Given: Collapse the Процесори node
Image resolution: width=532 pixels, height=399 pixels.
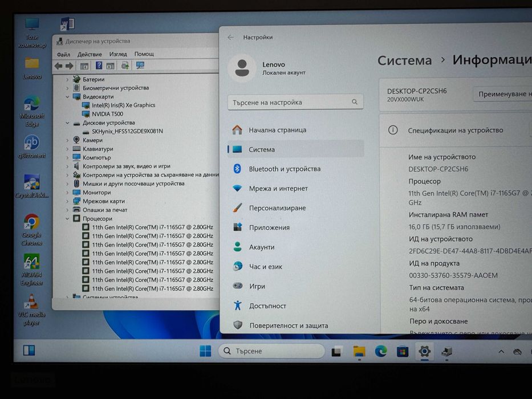Looking at the screenshot, I should 67,219.
